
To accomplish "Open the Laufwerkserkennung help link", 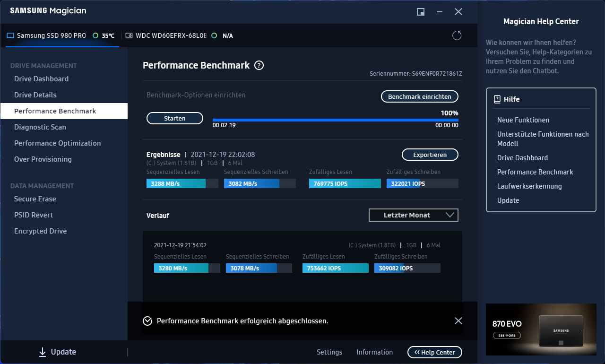I will coord(529,186).
